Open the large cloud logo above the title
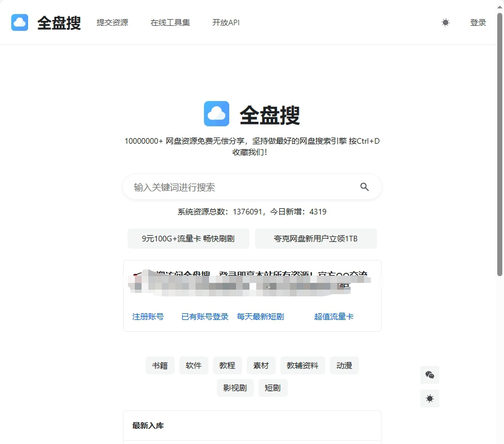 [216, 113]
